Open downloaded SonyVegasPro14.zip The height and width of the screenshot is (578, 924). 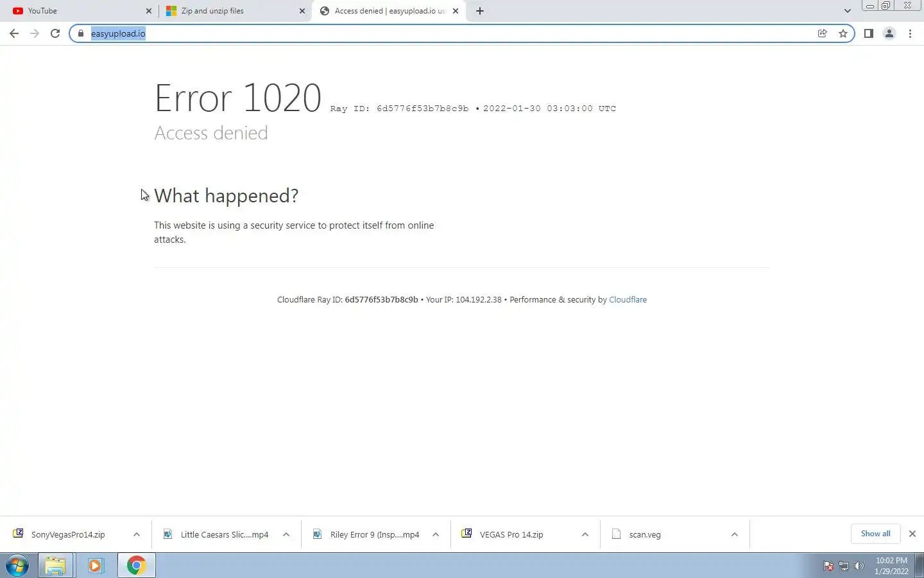(x=68, y=534)
